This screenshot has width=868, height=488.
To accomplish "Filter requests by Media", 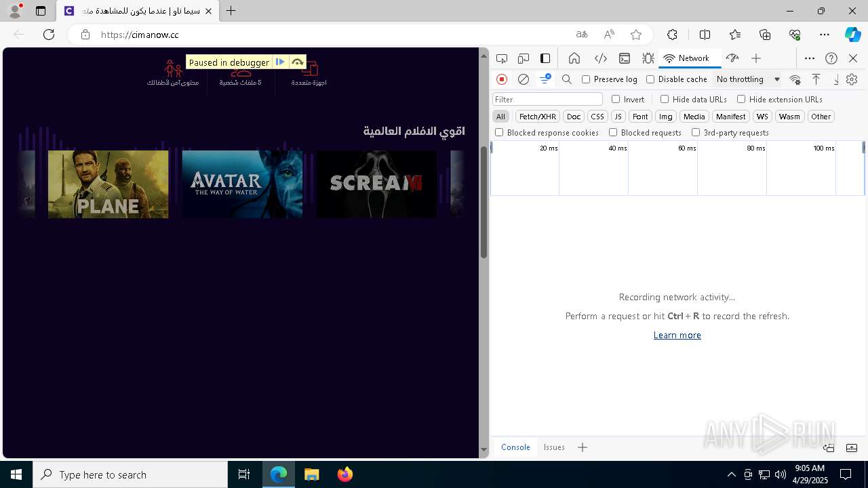I will click(694, 117).
